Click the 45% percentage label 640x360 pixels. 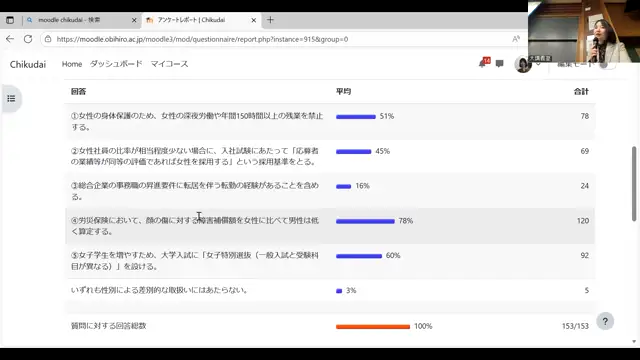pyautogui.click(x=382, y=151)
